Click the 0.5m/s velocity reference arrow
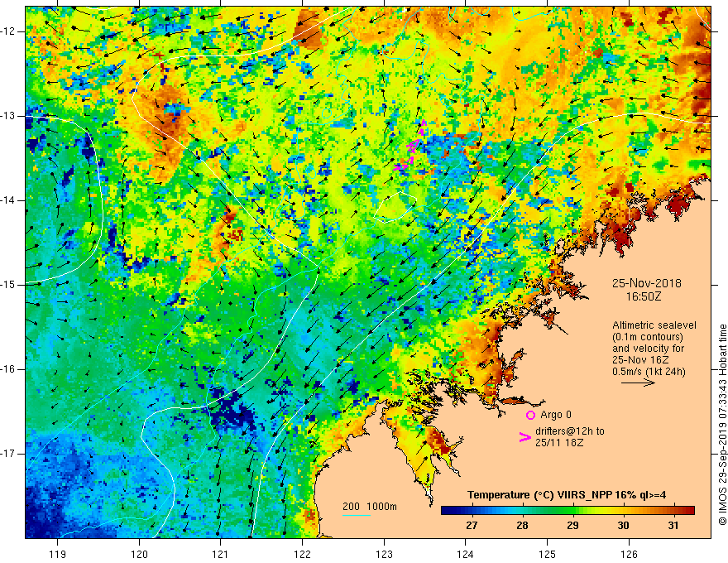The height and width of the screenshot is (563, 728). tap(638, 383)
